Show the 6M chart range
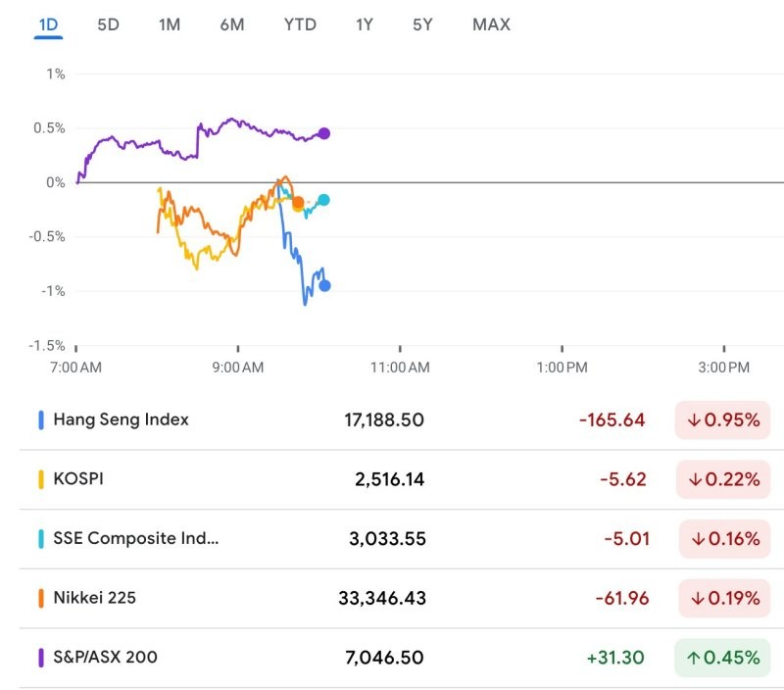 pos(232,25)
